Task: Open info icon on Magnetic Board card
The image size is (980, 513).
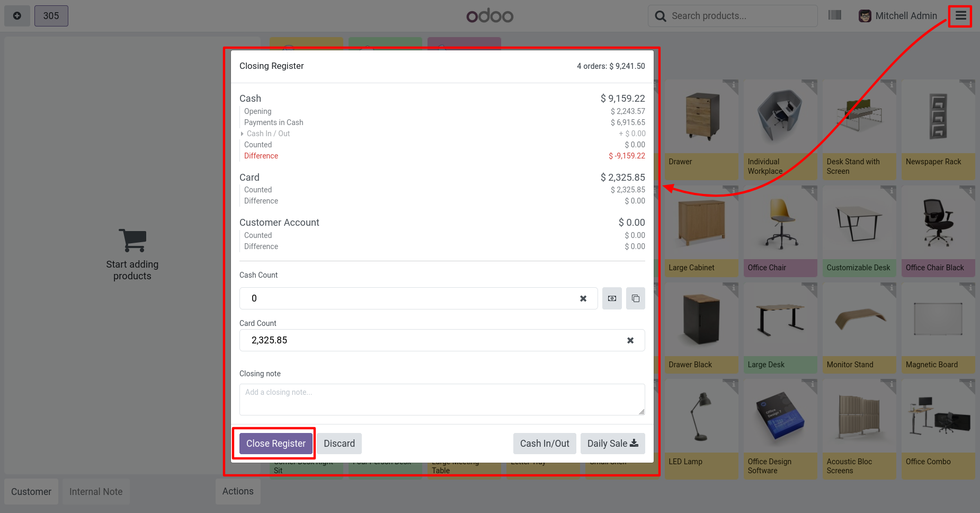Action: click(970, 287)
